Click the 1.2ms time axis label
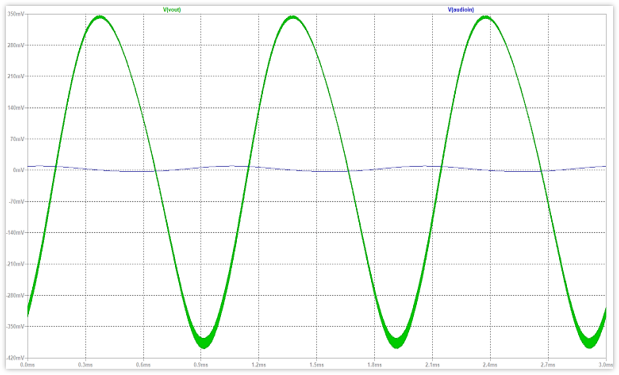619x375 pixels. pos(259,365)
